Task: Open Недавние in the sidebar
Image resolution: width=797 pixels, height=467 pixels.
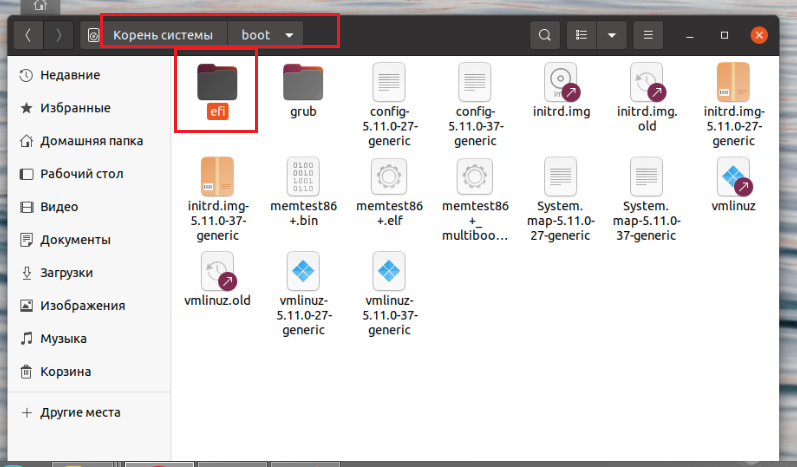Action: 89,75
